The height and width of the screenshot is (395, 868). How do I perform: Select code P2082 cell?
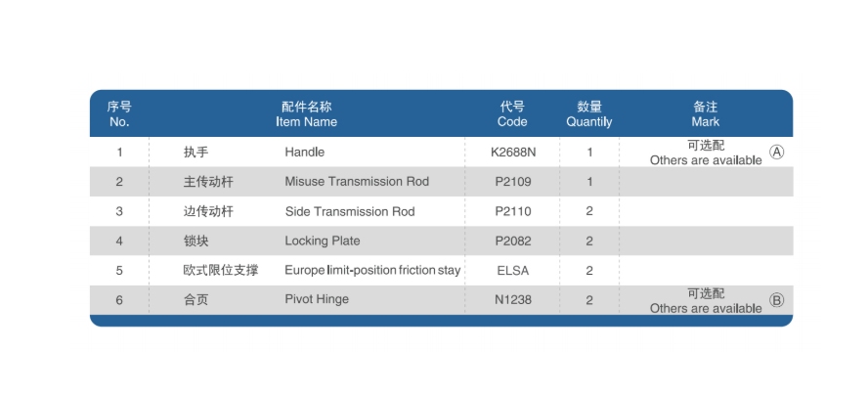point(513,241)
